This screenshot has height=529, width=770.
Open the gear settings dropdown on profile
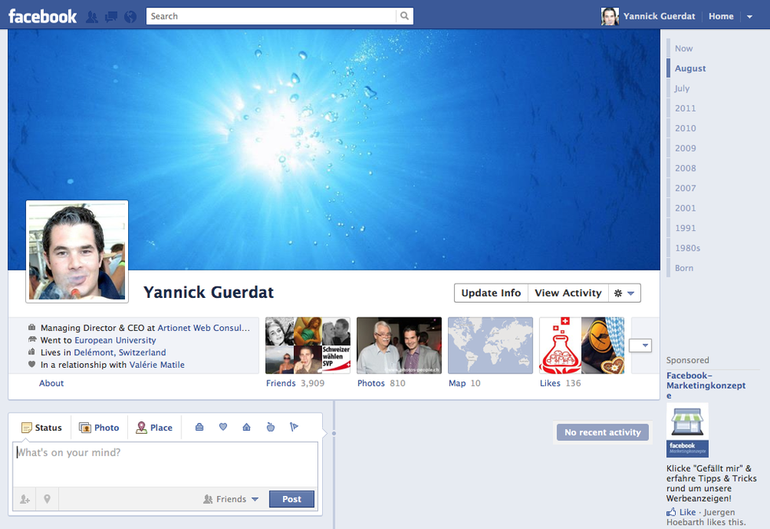624,293
